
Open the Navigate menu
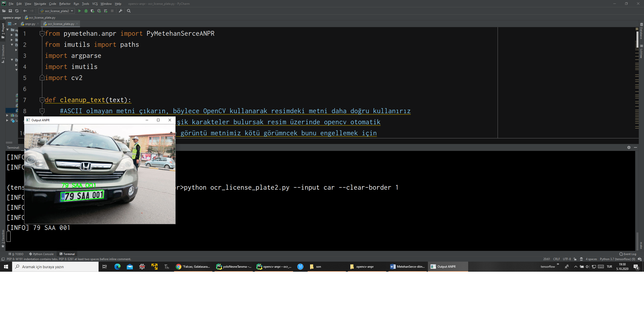click(40, 4)
